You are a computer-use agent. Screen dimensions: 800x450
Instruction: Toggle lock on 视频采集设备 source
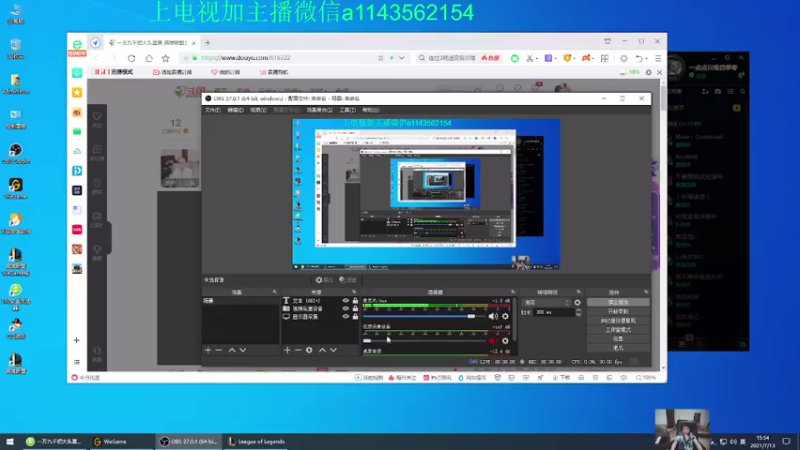click(355, 309)
